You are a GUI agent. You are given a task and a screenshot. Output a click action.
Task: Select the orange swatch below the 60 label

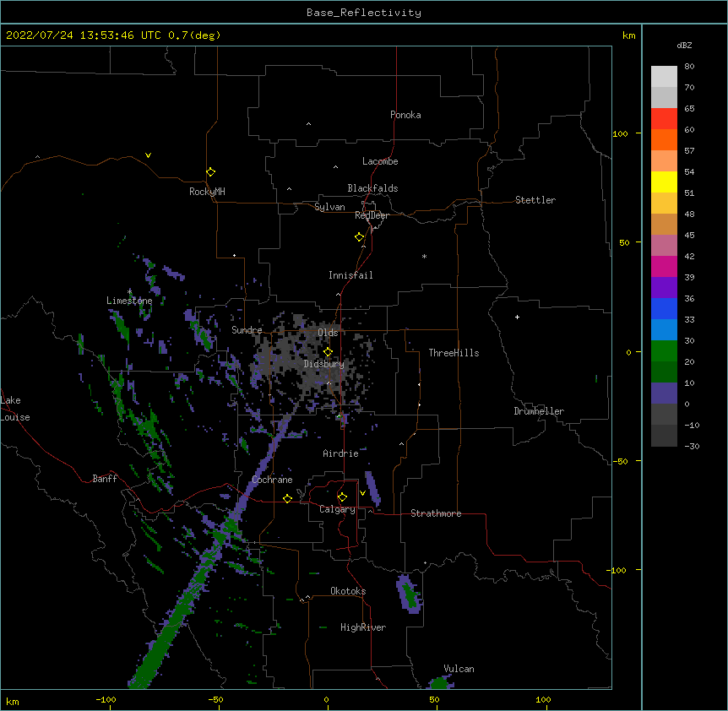click(x=664, y=140)
